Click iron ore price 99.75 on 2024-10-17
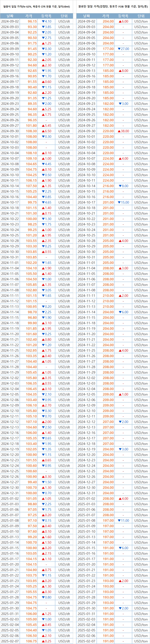Viewport: 150px width, 644px height. [32, 202]
